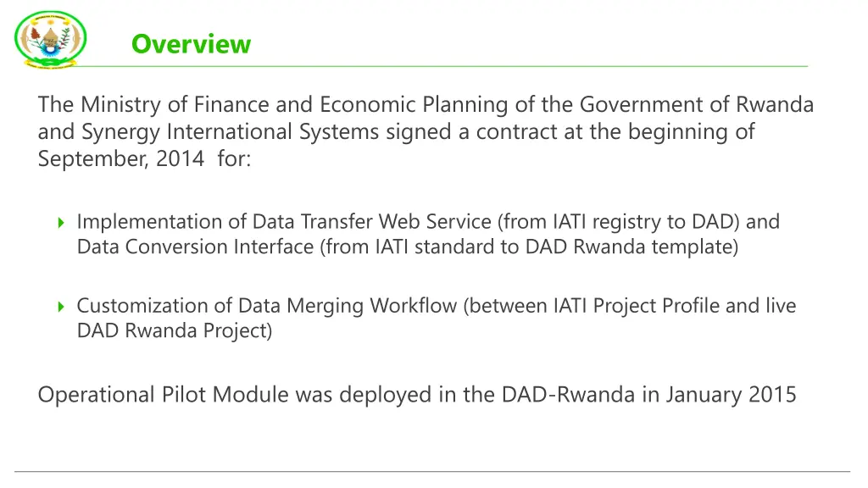Click the phrase Data Conversion Interface
868x488 pixels.
click(196, 247)
